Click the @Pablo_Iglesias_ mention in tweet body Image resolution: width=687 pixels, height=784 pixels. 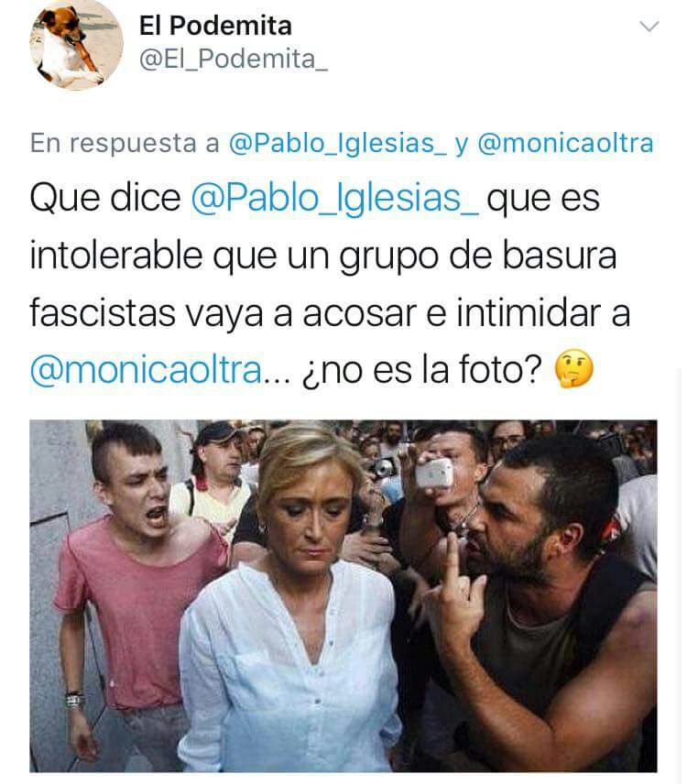(334, 199)
